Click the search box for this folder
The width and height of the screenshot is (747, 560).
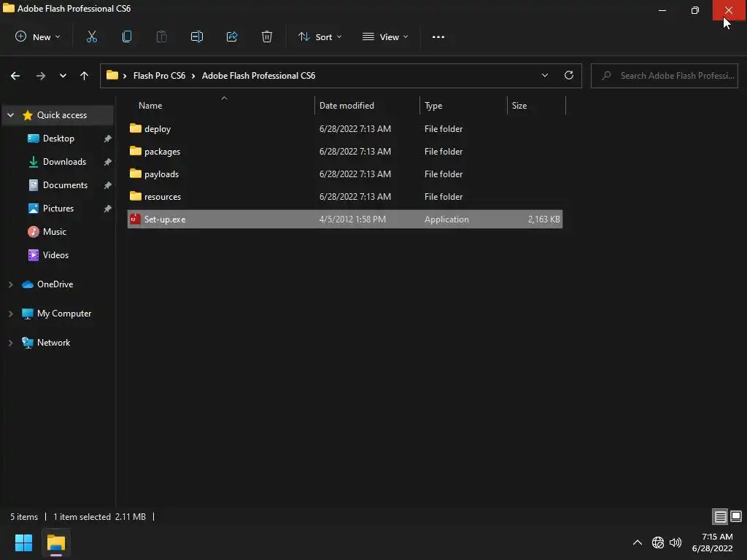click(x=664, y=76)
